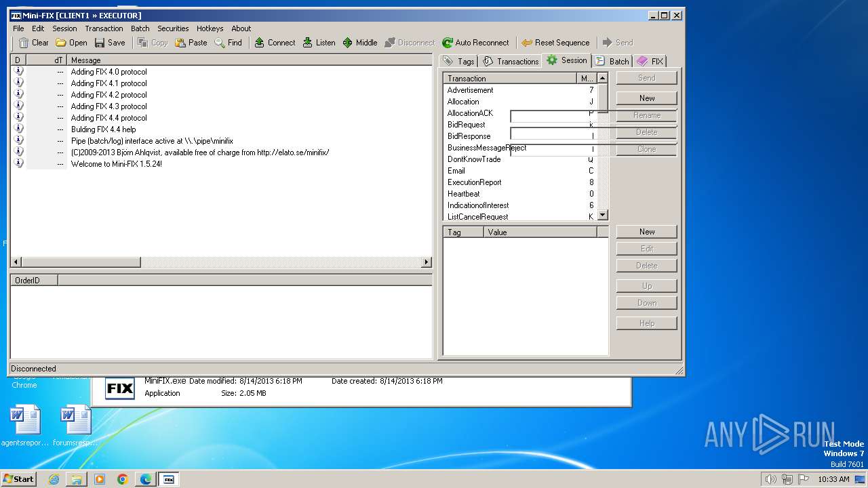Image resolution: width=868 pixels, height=488 pixels.
Task: Open Windows Explorer from the taskbar
Action: pyautogui.click(x=77, y=479)
